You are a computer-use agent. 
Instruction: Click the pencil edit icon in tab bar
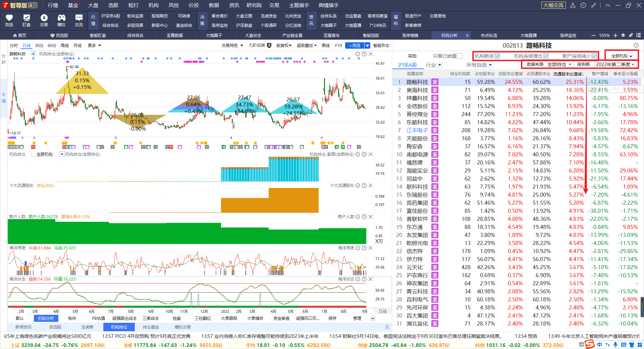(631, 35)
